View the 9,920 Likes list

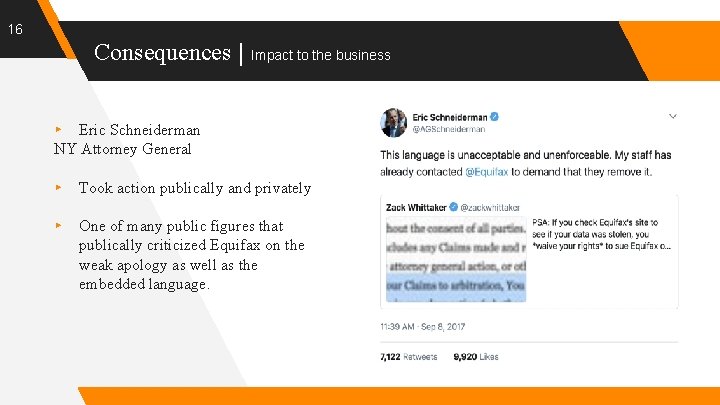click(476, 355)
